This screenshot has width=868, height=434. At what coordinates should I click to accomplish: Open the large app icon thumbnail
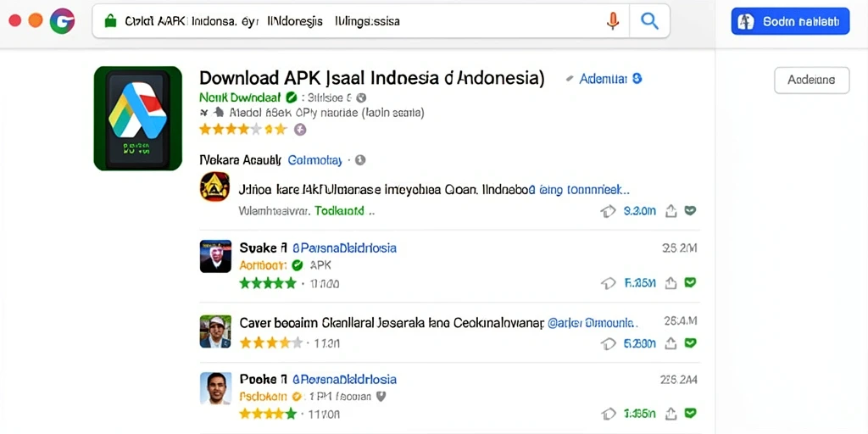138,118
